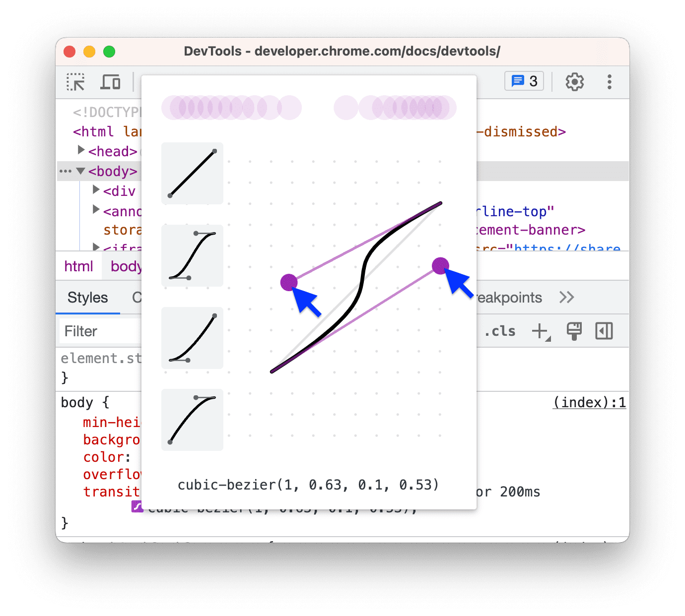Toggle element state with brush icon

(x=574, y=331)
